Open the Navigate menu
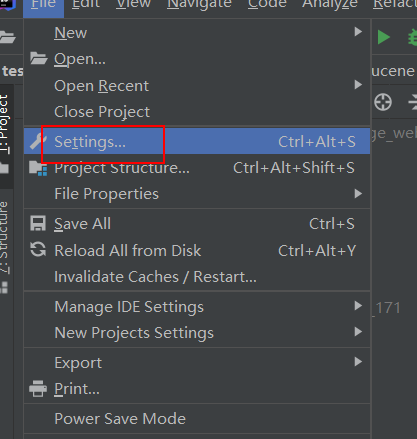Viewport: 417px width, 439px height. pyautogui.click(x=199, y=5)
